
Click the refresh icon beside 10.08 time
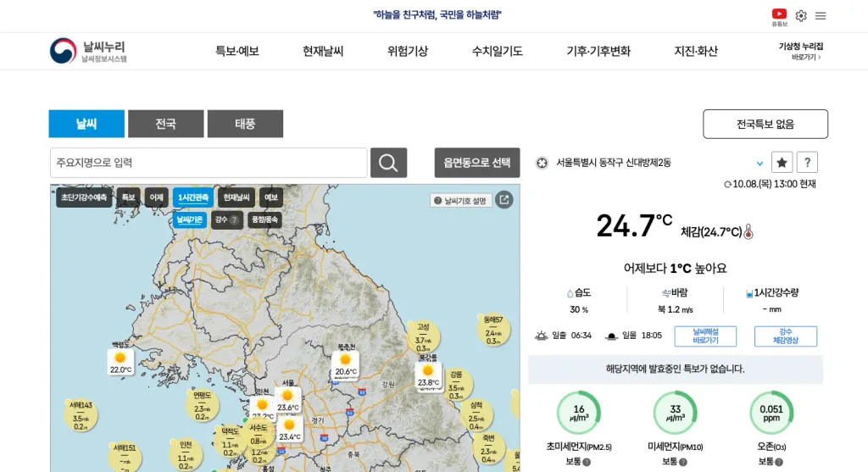pyautogui.click(x=727, y=184)
